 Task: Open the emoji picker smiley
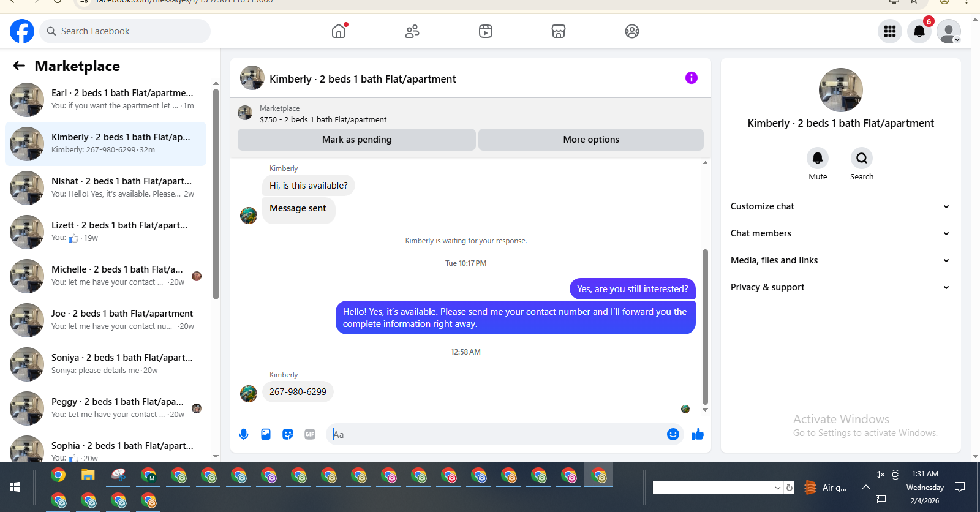[x=673, y=434]
